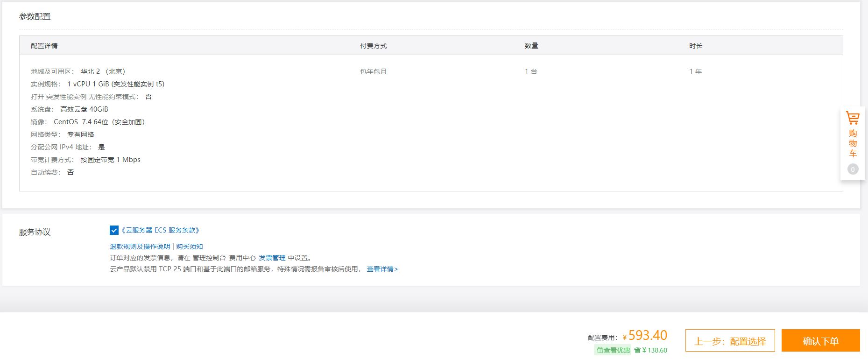Screen dimensions: 868x360
Task: Go to 发票管理 link
Action: [x=272, y=258]
